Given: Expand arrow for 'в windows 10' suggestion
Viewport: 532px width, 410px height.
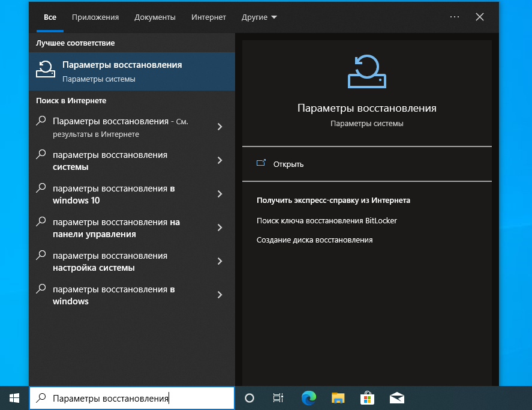Looking at the screenshot, I should (x=220, y=194).
